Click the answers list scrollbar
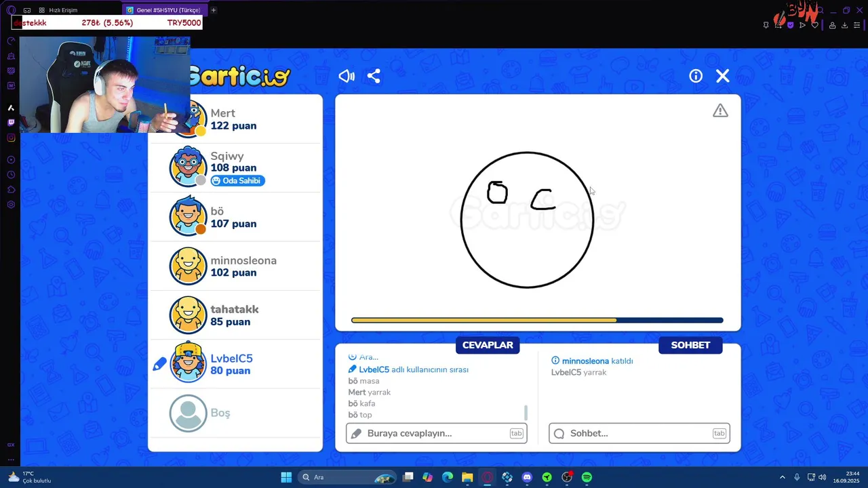The height and width of the screenshot is (488, 868). click(526, 413)
